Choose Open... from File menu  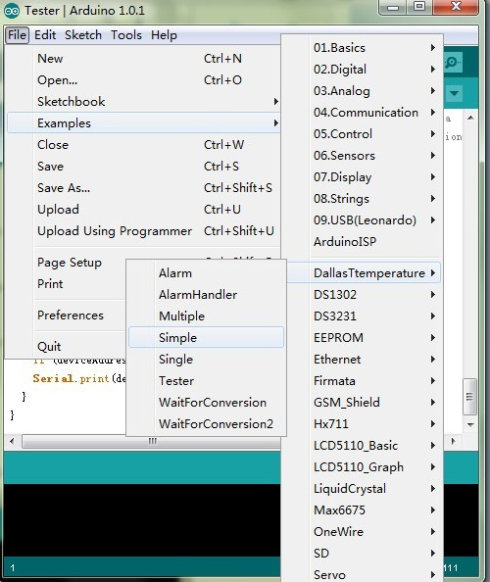[144, 80]
